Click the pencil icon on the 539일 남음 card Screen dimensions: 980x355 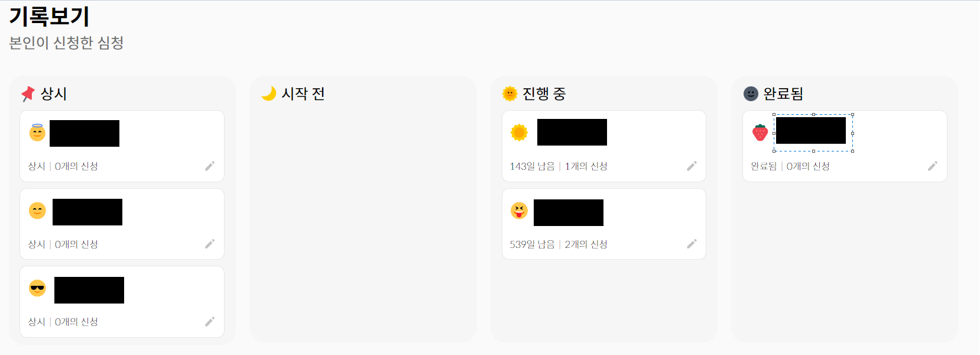point(692,244)
